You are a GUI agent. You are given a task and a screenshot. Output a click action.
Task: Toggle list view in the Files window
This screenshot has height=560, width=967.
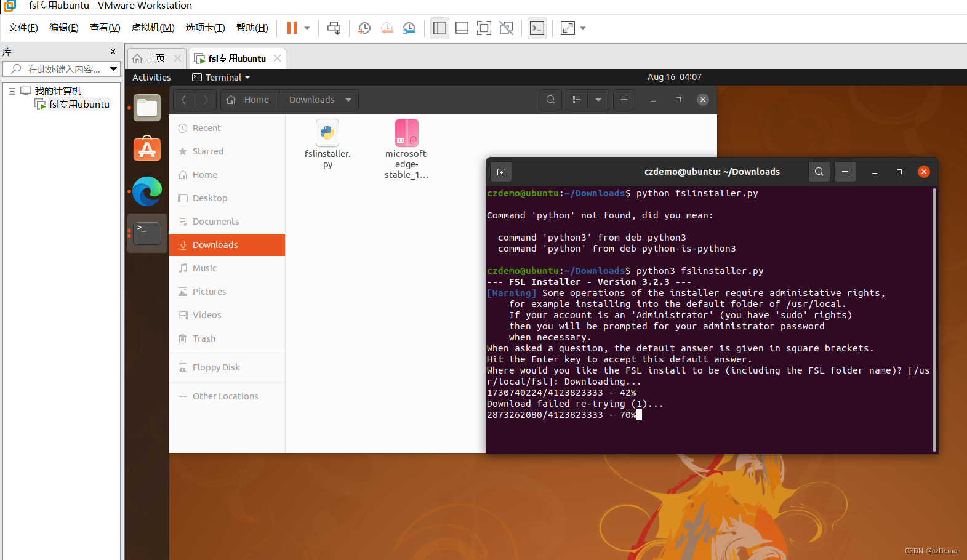577,100
